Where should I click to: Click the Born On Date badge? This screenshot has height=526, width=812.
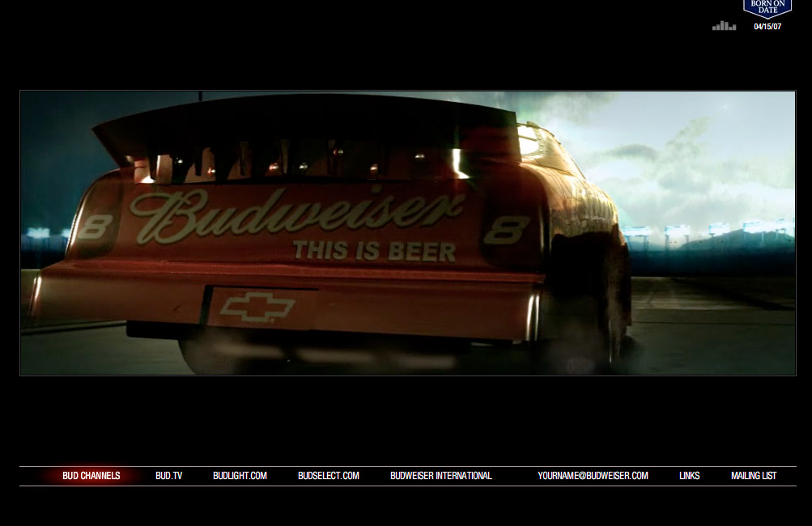(767, 8)
